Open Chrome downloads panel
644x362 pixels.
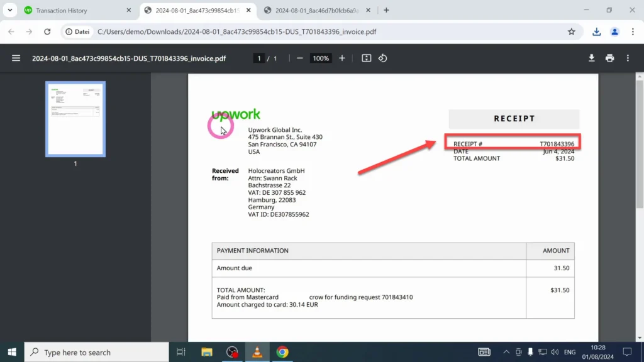click(596, 31)
